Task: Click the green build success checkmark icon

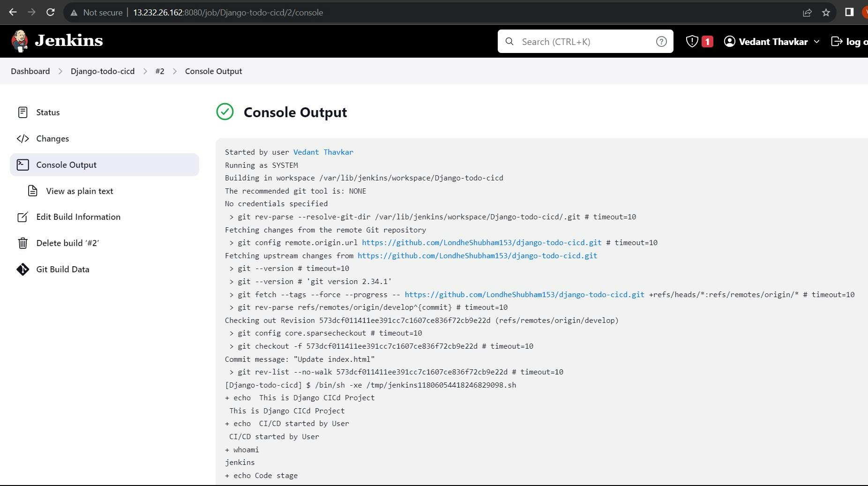Action: pos(225,112)
